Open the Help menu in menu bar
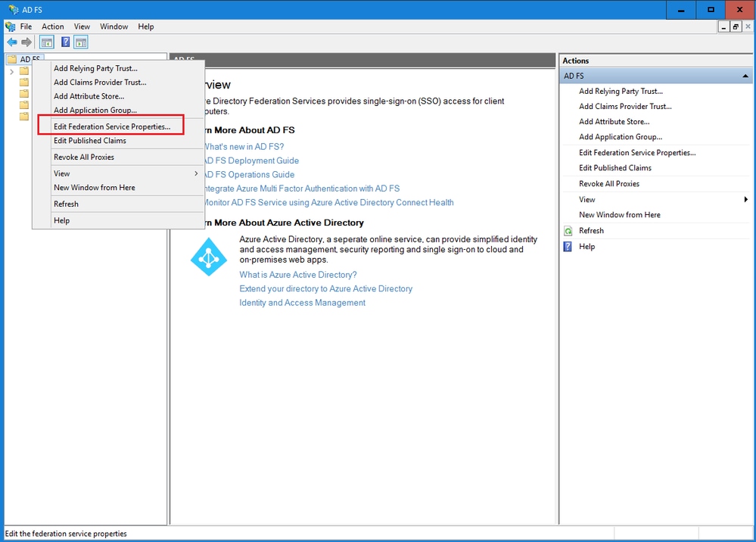Image resolution: width=756 pixels, height=542 pixels. click(145, 26)
